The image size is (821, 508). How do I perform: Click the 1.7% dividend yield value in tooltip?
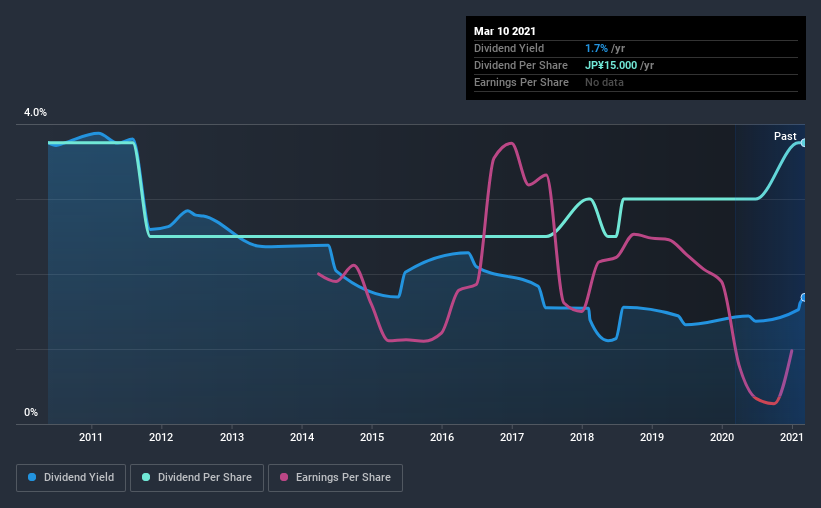596,48
